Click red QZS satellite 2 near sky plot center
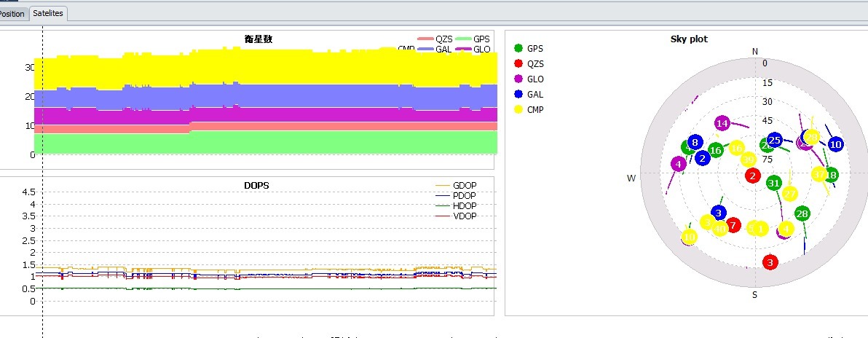Viewport: 868px width, 338px height. (x=753, y=176)
